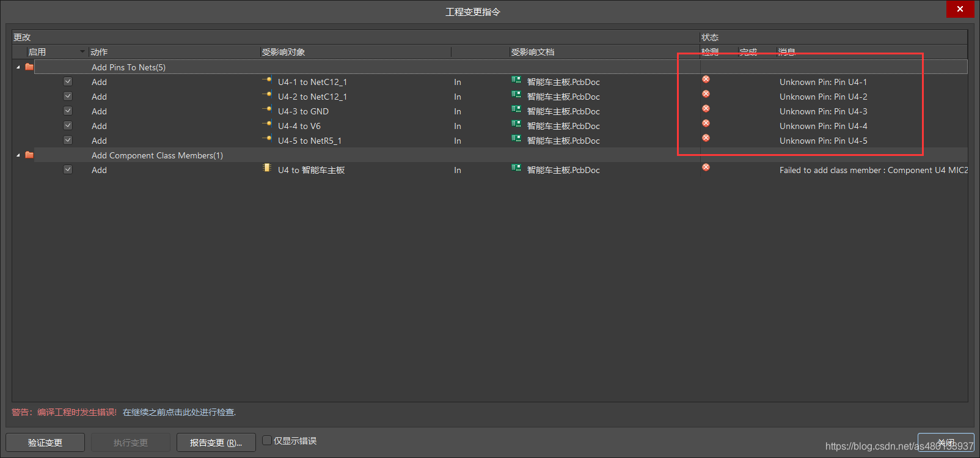Enable the 仅显示错误 checkbox
The width and height of the screenshot is (980, 458).
pyautogui.click(x=267, y=440)
